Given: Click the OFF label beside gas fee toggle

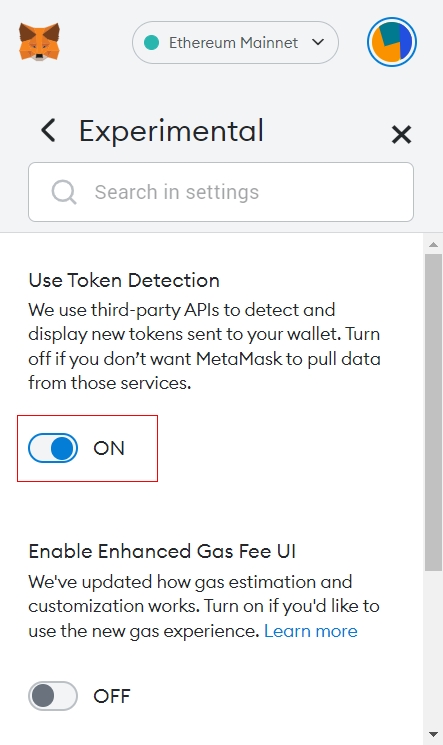Looking at the screenshot, I should point(112,696).
